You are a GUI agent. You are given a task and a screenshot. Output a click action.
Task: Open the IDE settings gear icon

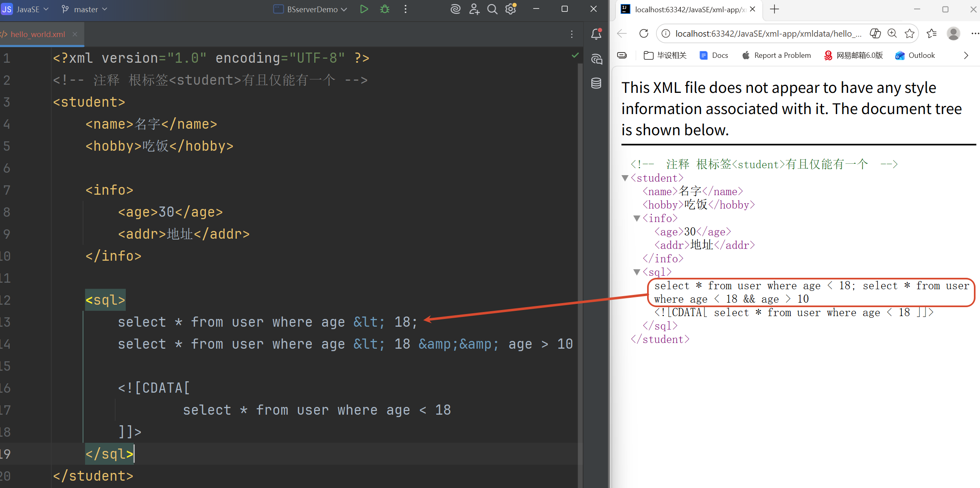pyautogui.click(x=511, y=9)
